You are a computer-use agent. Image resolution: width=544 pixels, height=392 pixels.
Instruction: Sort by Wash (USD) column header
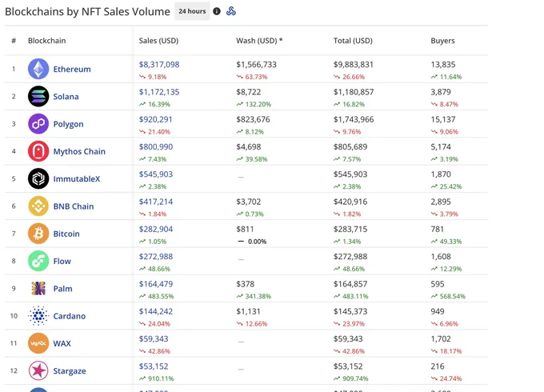(259, 41)
